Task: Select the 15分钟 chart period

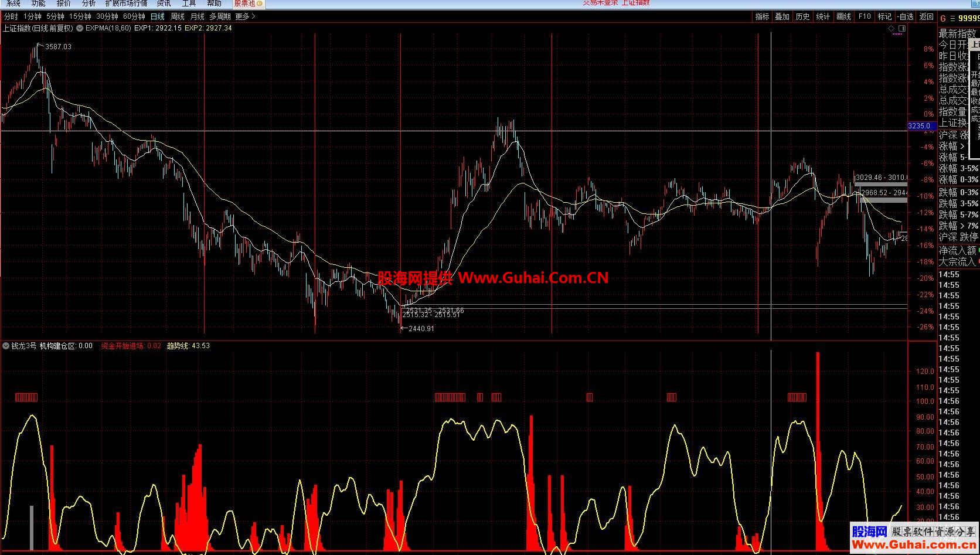Action: 80,16
